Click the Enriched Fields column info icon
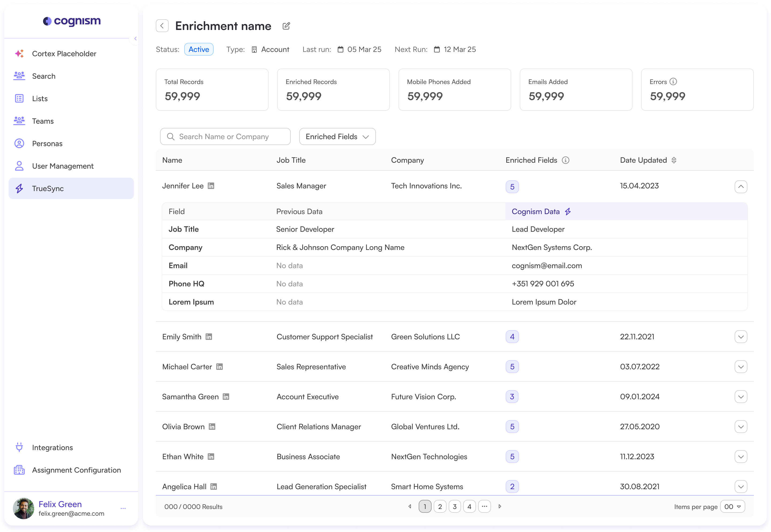 click(566, 160)
